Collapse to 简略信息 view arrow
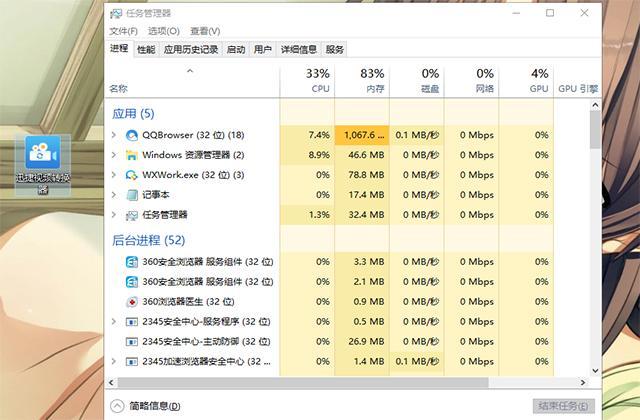 click(x=117, y=406)
